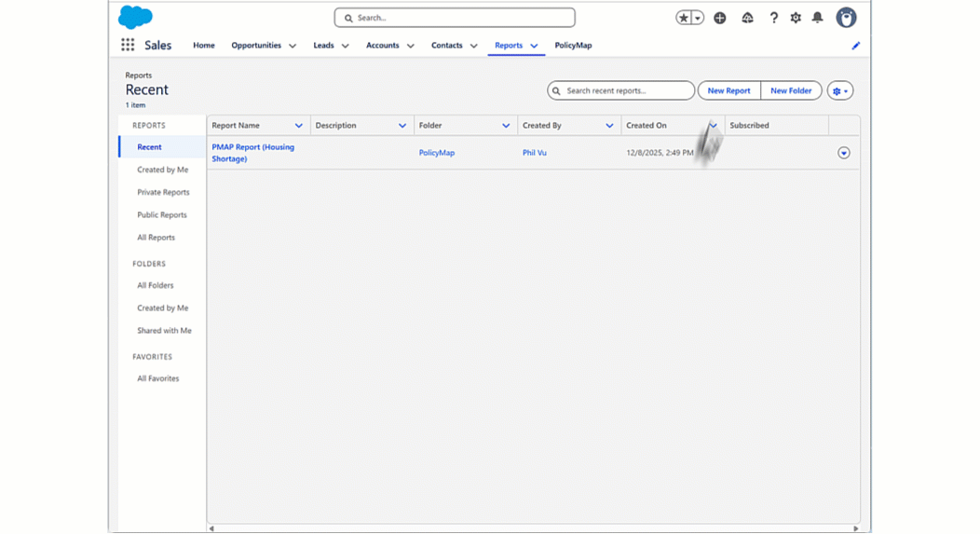Screen dimensions: 980x534
Task: Select Shared with Me in sidebar
Action: 164,330
